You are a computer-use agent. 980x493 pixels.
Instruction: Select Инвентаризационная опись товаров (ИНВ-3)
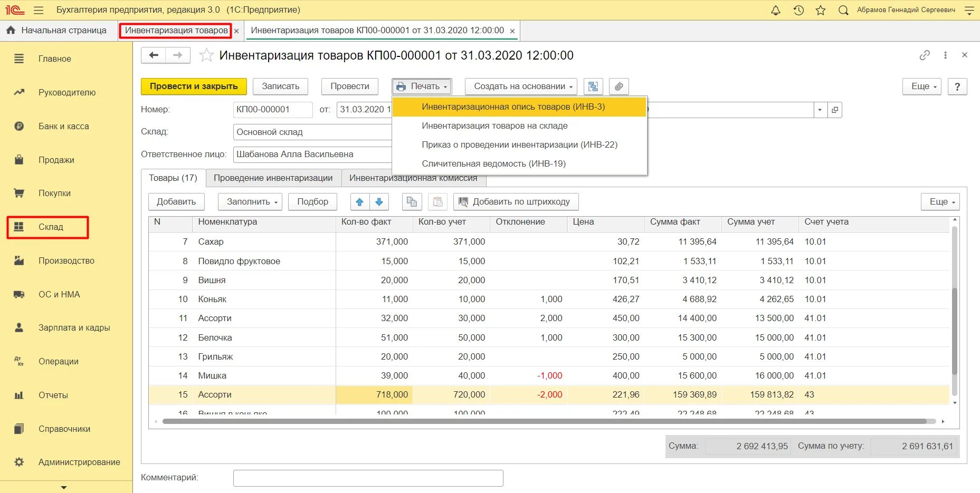520,107
